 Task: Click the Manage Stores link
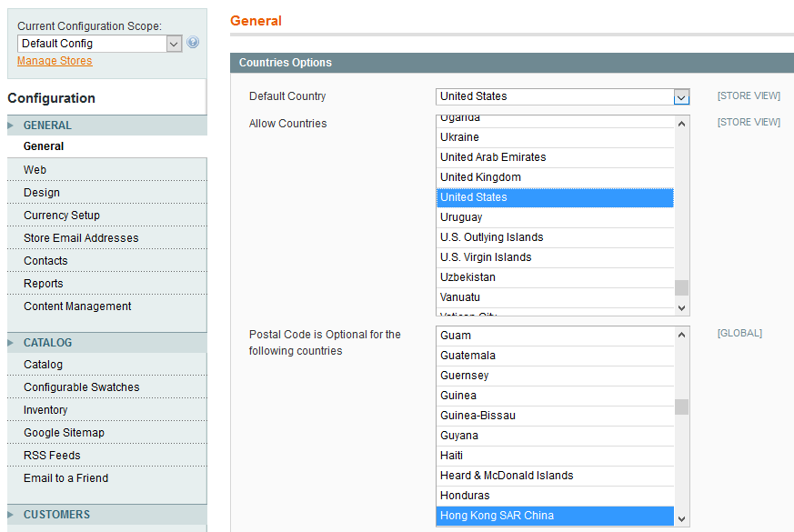(x=55, y=61)
